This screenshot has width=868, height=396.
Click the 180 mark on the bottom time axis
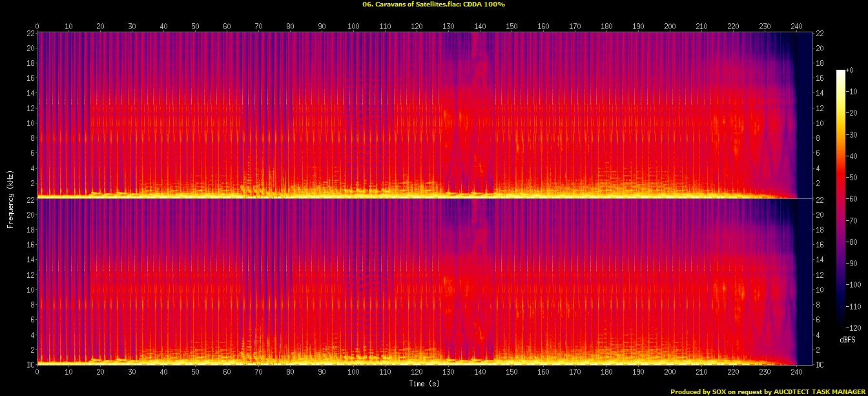click(606, 372)
